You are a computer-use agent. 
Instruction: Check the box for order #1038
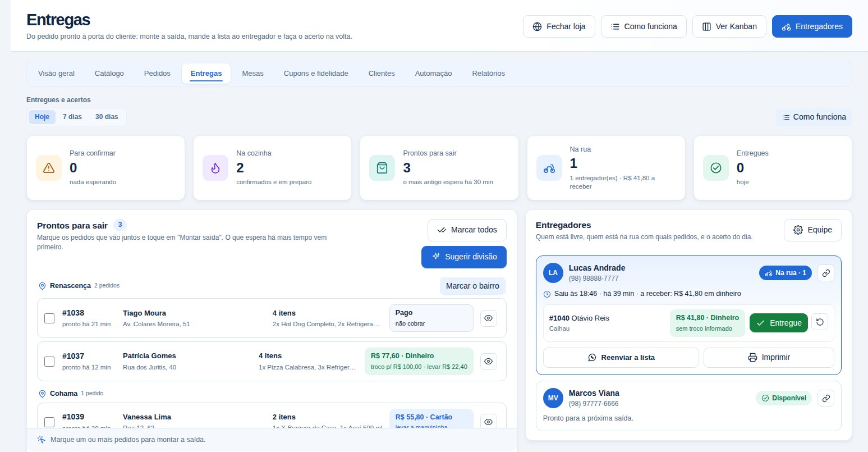(x=49, y=318)
